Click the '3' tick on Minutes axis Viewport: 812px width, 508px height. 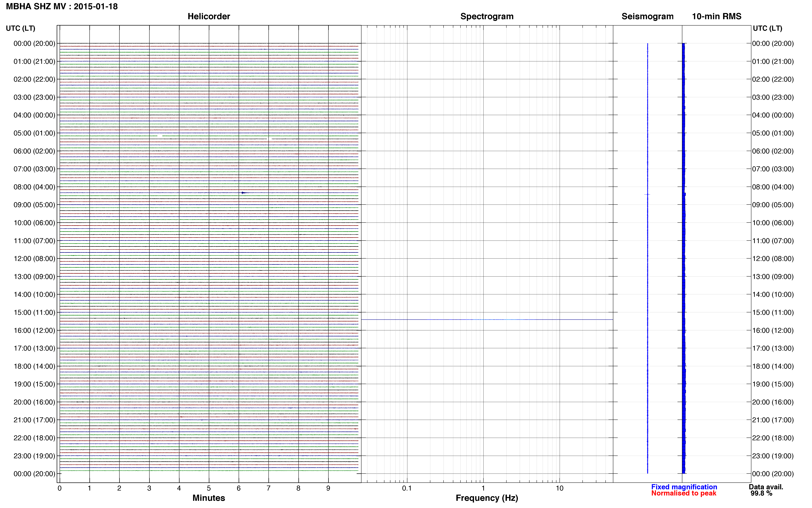pyautogui.click(x=149, y=488)
